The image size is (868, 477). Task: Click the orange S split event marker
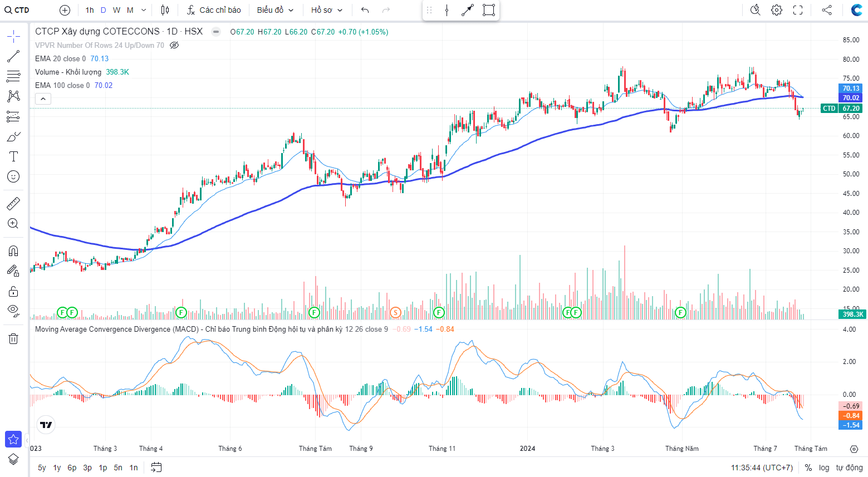[x=395, y=312]
